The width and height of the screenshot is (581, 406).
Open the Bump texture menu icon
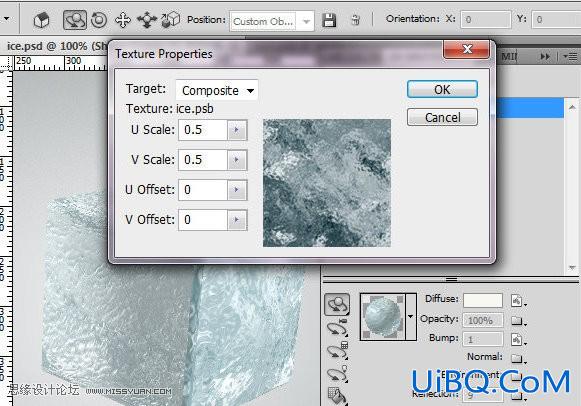[518, 339]
